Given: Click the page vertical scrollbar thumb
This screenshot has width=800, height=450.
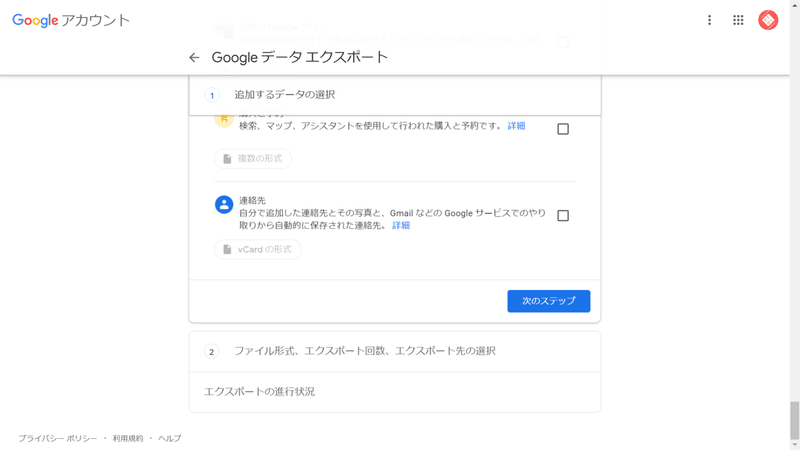Looking at the screenshot, I should 794,420.
